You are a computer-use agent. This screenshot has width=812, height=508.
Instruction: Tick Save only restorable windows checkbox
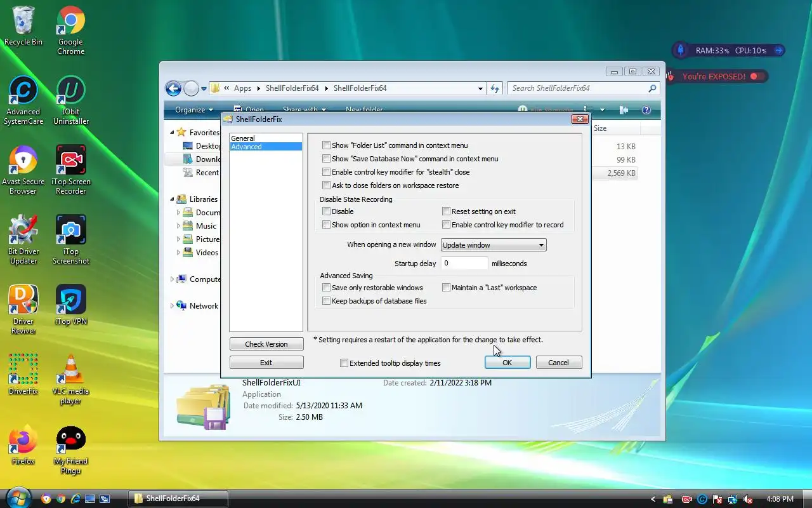tap(326, 288)
